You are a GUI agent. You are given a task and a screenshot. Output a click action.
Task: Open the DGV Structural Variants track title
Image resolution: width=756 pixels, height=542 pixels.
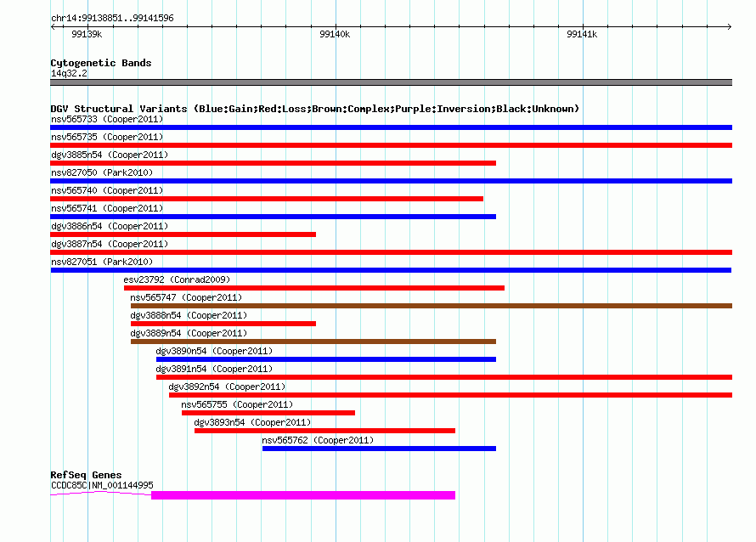pyautogui.click(x=315, y=109)
